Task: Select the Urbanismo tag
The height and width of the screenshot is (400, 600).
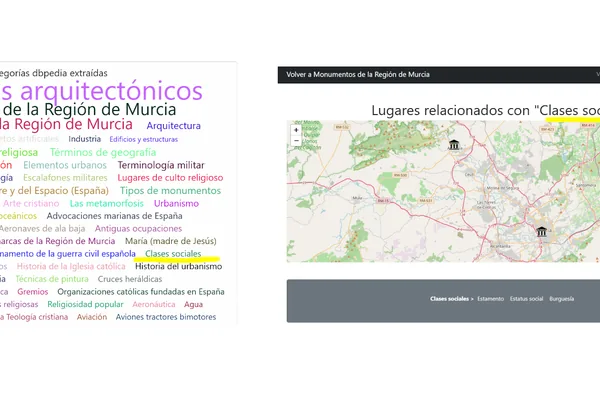Action: [176, 203]
